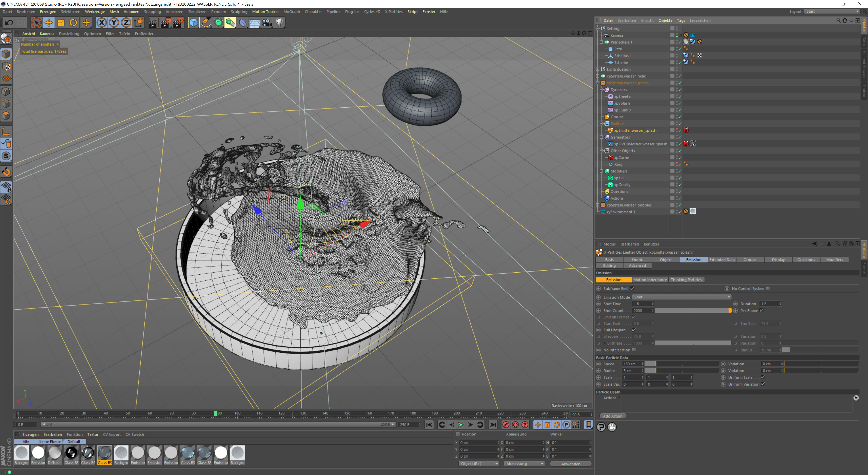Click the Default material filter button
Viewport: 868px width, 475px height.
[74, 442]
